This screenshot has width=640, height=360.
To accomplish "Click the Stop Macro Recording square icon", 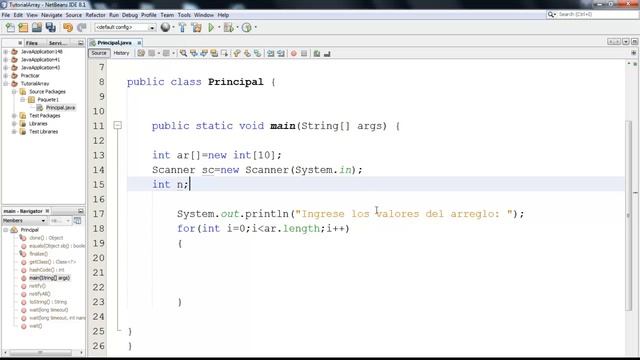I will (x=304, y=53).
